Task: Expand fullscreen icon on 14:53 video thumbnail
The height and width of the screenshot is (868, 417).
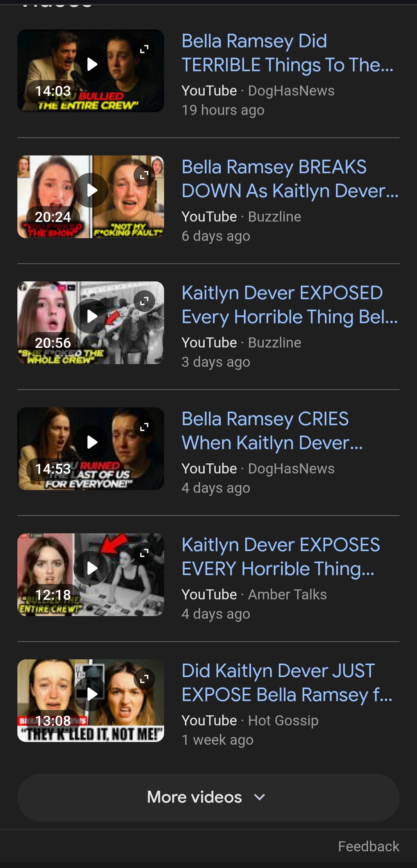Action: tap(144, 427)
